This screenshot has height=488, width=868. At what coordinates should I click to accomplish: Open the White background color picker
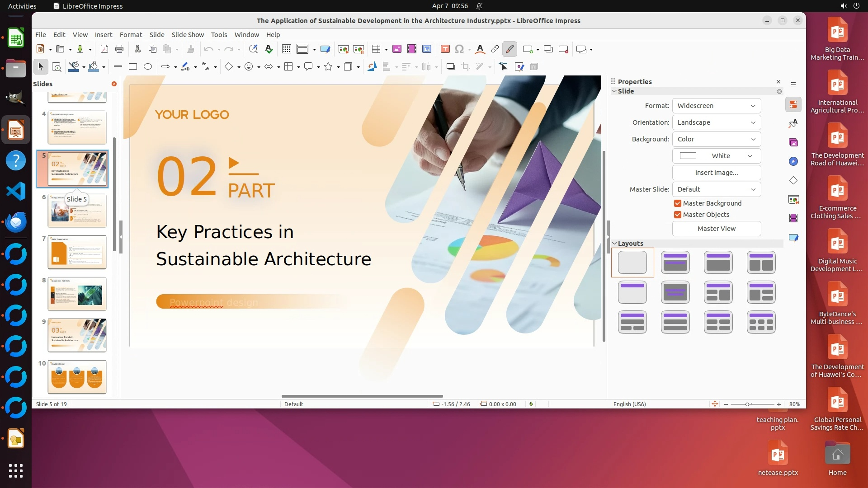click(716, 156)
